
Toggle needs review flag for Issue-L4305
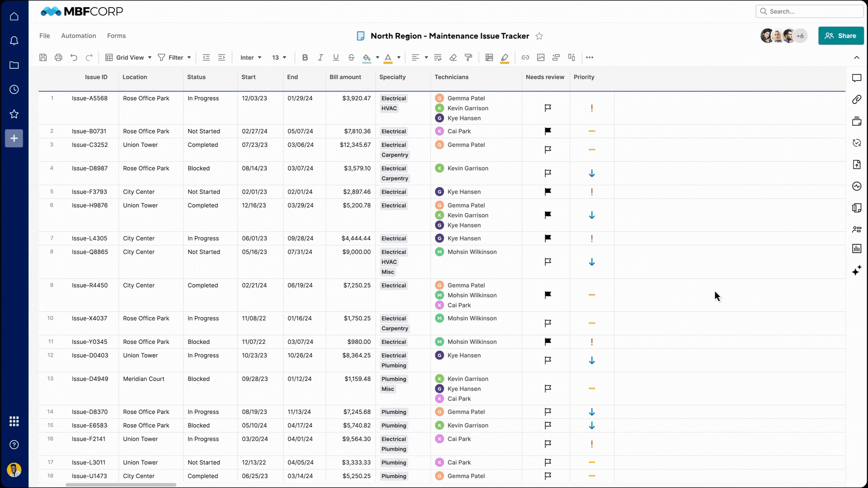click(x=547, y=238)
